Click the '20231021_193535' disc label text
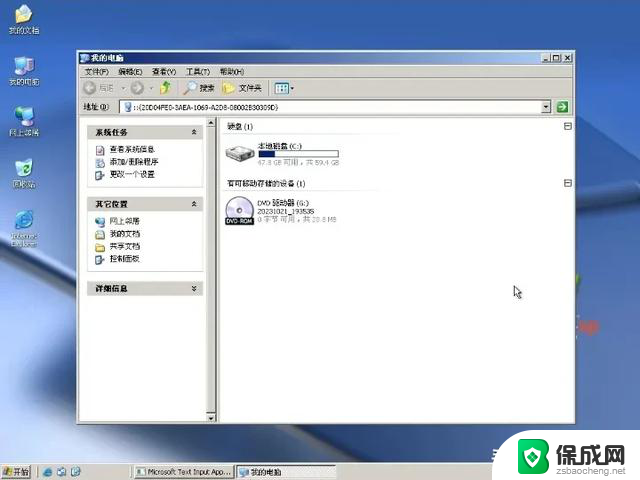640x480 pixels. [285, 211]
